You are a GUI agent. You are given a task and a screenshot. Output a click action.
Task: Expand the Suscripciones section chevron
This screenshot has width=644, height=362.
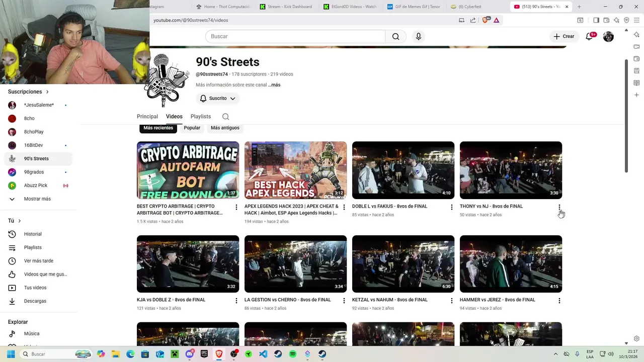coord(47,92)
